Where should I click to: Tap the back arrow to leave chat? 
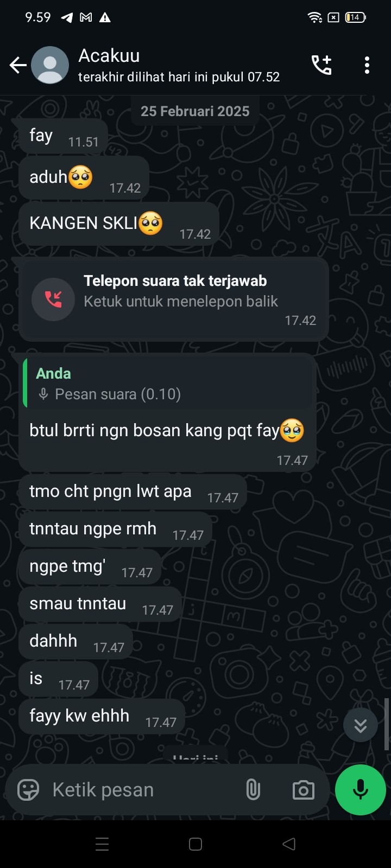18,66
